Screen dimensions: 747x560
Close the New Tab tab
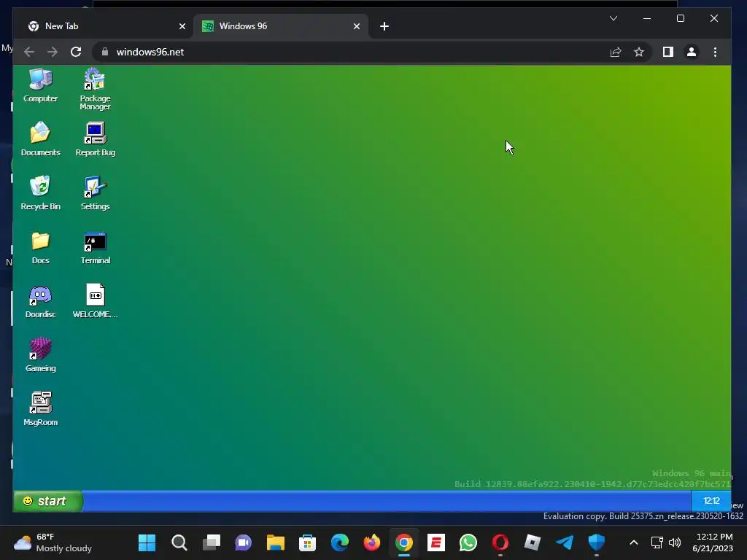(x=182, y=26)
